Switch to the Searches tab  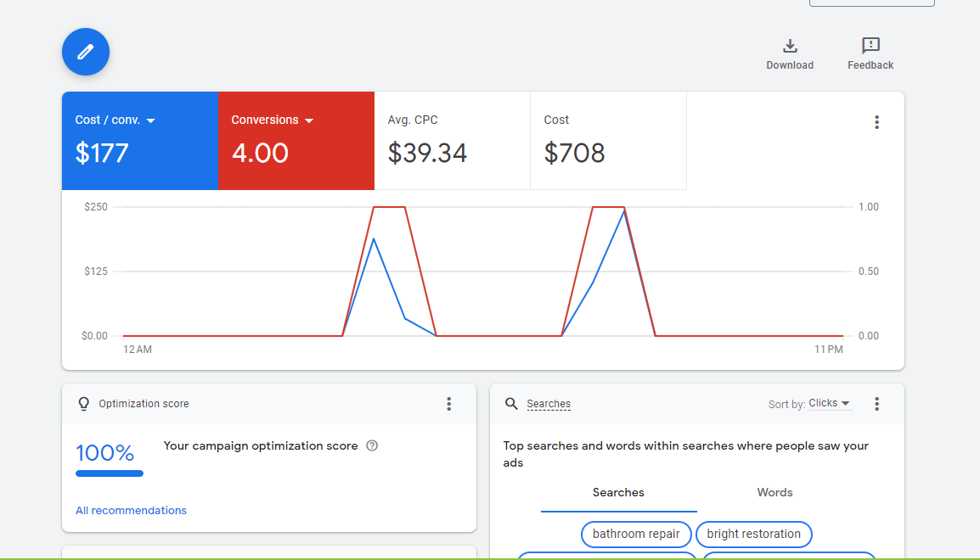click(618, 493)
